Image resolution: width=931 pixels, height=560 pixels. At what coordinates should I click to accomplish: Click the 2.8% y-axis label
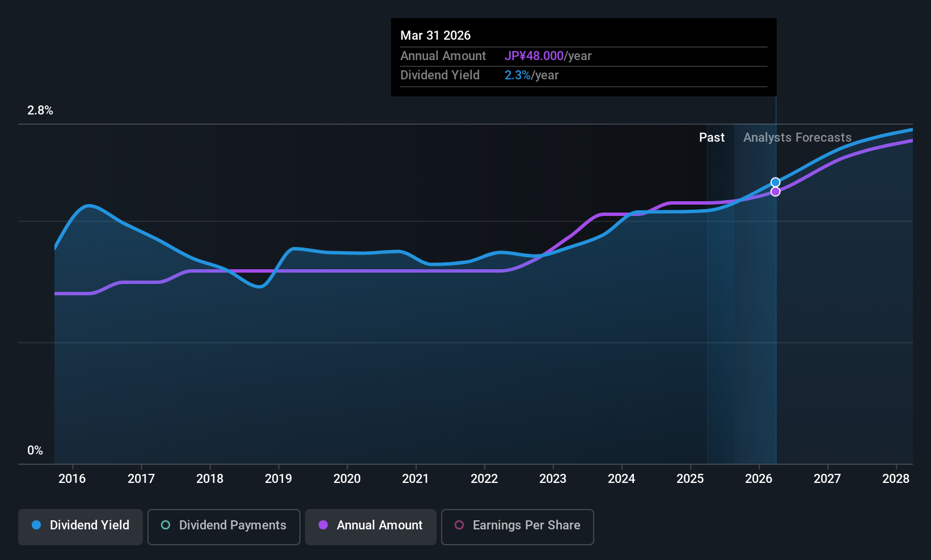pyautogui.click(x=40, y=111)
